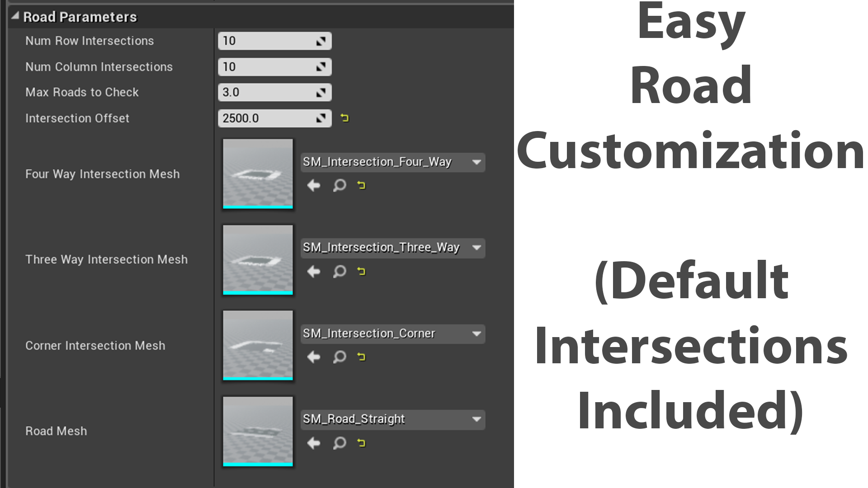868x488 pixels.
Task: Click the Corner Intersection Mesh thumbnail
Action: pyautogui.click(x=258, y=345)
